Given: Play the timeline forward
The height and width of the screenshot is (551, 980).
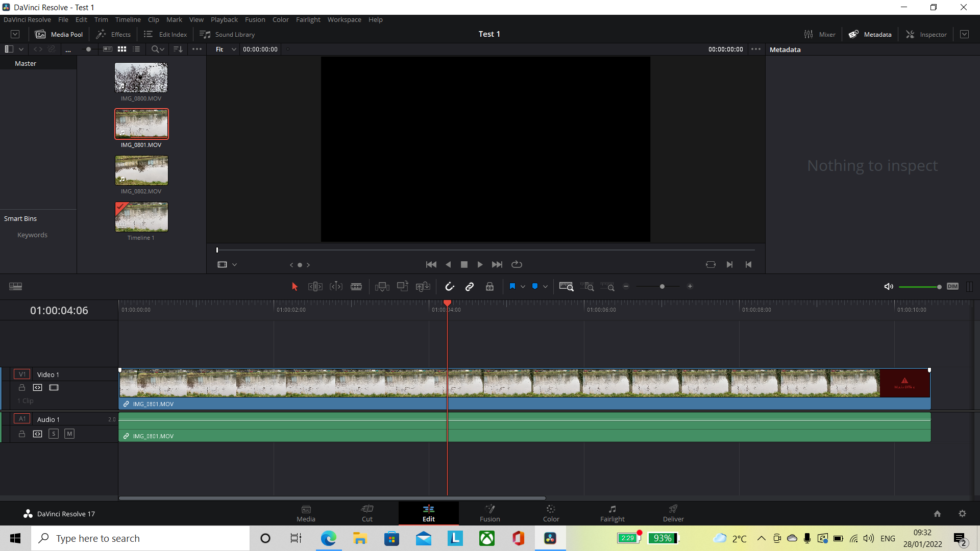Looking at the screenshot, I should click(480, 264).
